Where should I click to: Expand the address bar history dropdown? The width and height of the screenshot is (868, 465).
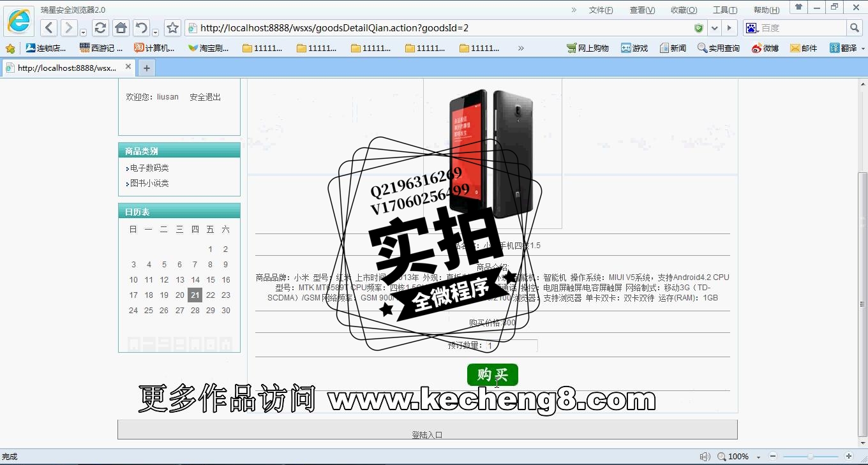(x=714, y=28)
